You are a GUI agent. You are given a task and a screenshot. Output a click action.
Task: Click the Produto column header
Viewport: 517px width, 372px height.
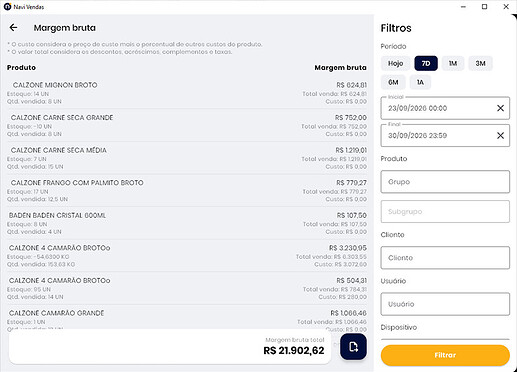pyautogui.click(x=21, y=67)
